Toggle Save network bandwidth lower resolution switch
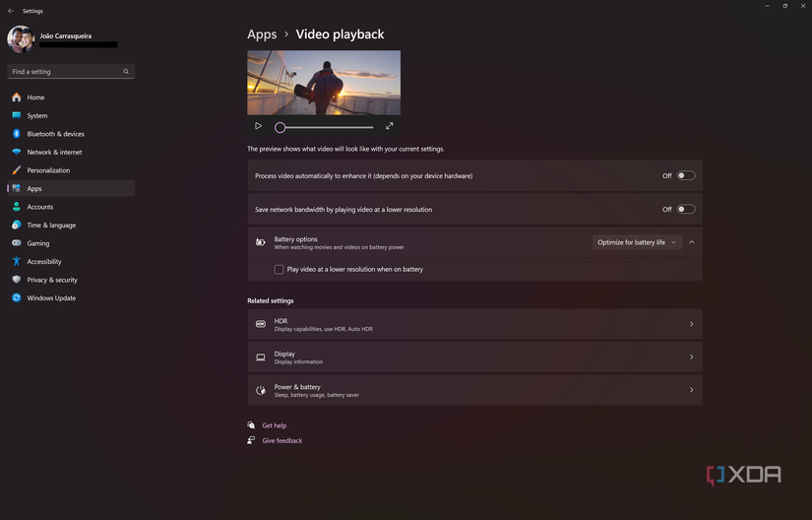Viewport: 812px width, 520px height. point(686,209)
